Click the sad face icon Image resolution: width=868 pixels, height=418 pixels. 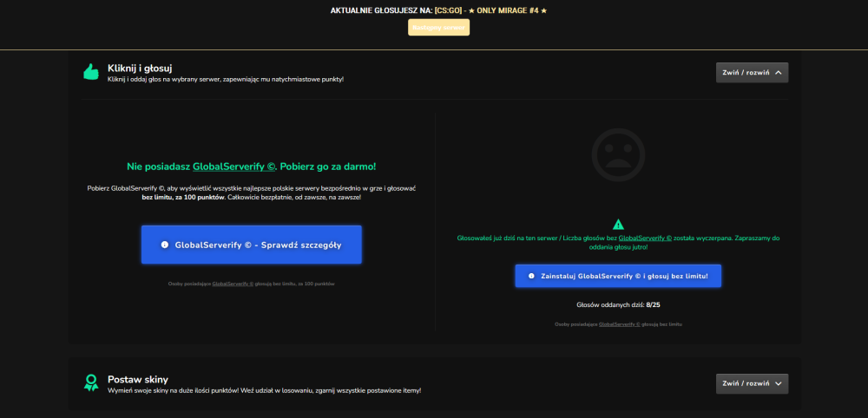coord(618,155)
